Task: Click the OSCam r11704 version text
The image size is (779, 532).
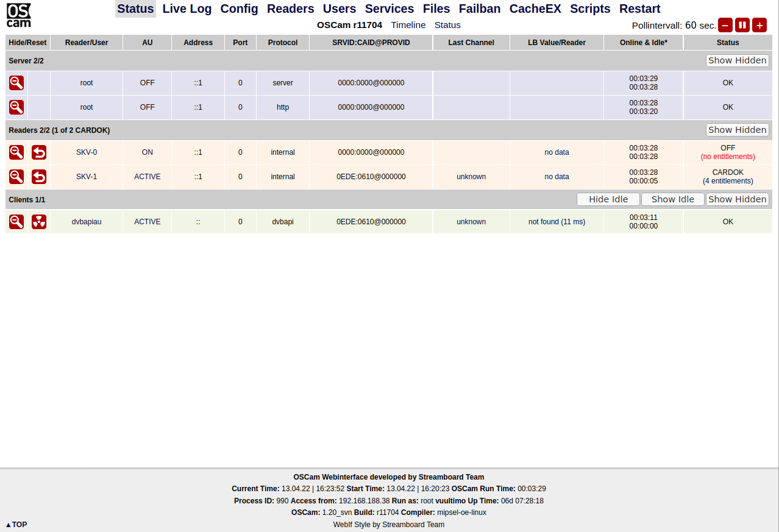Action: pos(350,25)
